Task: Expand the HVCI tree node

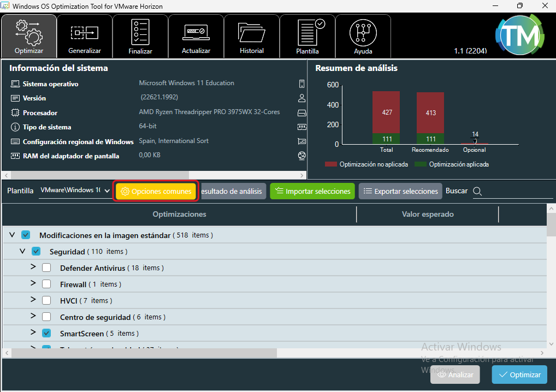Action: [x=33, y=300]
